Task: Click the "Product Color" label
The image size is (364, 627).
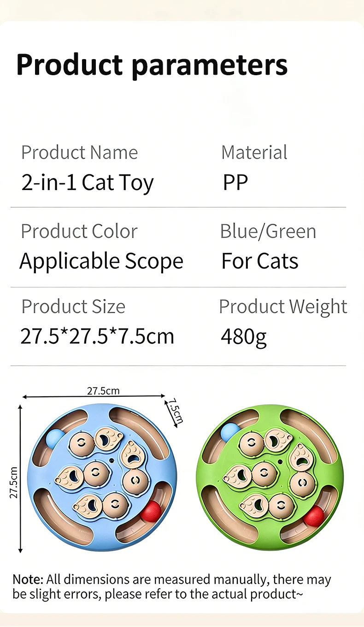Action: coord(79,231)
